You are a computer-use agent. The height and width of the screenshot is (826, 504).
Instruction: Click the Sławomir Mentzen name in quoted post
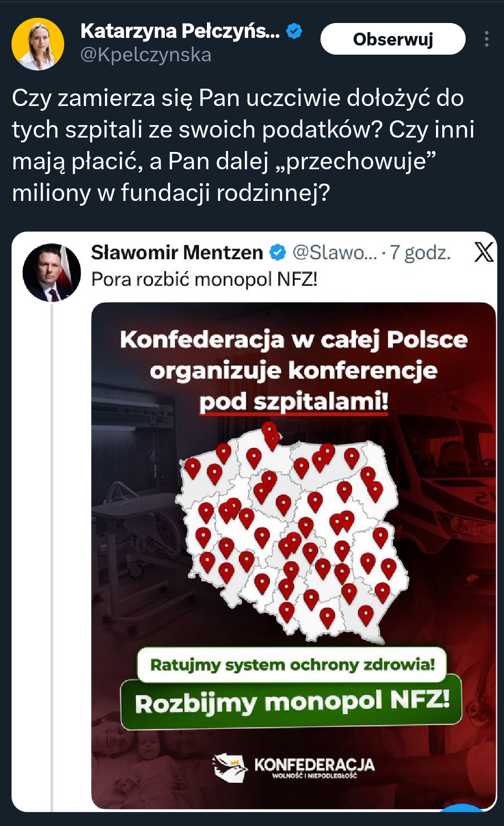(x=177, y=253)
